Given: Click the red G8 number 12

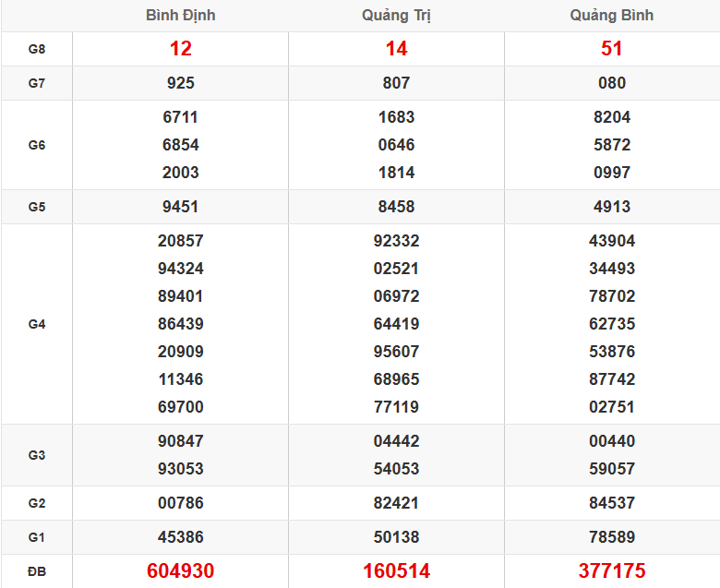Looking at the screenshot, I should [180, 49].
